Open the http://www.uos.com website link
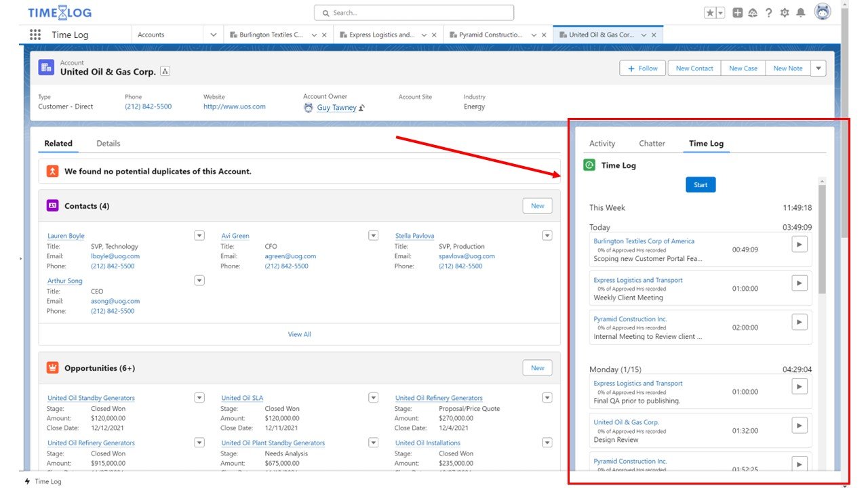The height and width of the screenshot is (488, 868). [235, 106]
